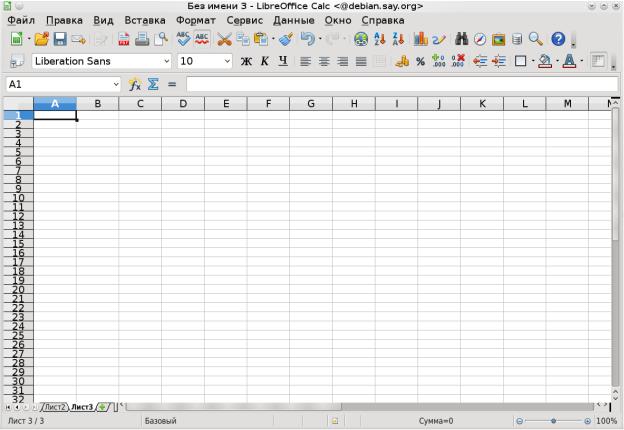Click the Function equals sign button

tap(172, 84)
